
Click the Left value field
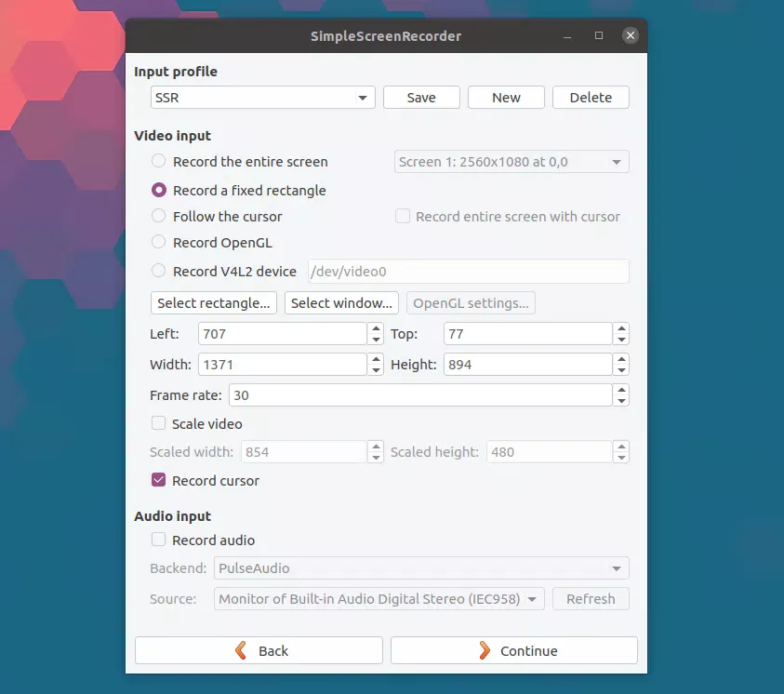[x=283, y=333]
